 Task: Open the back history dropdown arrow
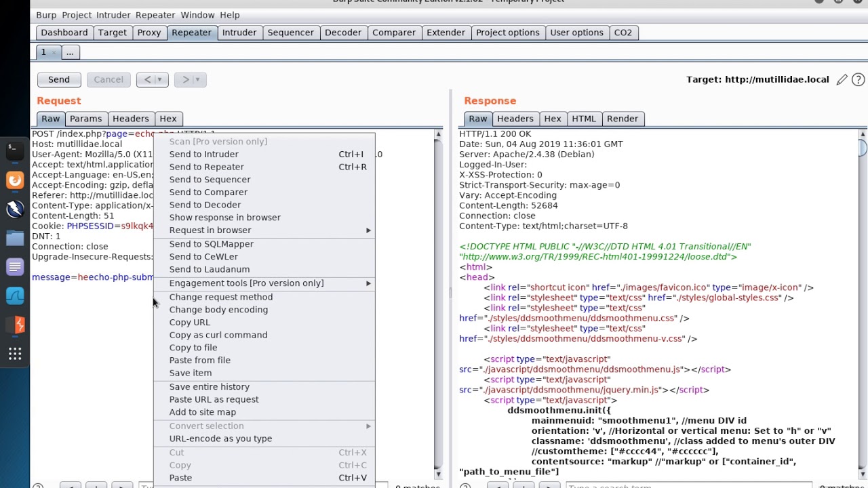click(159, 79)
